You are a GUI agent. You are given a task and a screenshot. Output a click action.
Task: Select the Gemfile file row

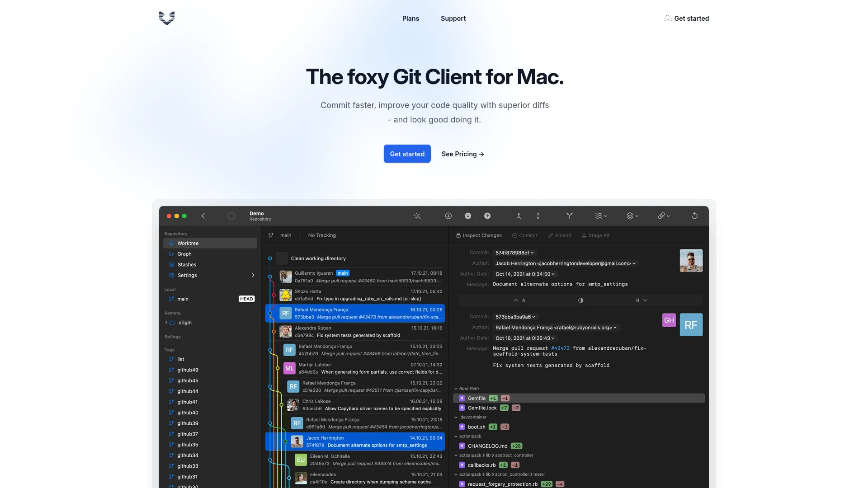(579, 399)
